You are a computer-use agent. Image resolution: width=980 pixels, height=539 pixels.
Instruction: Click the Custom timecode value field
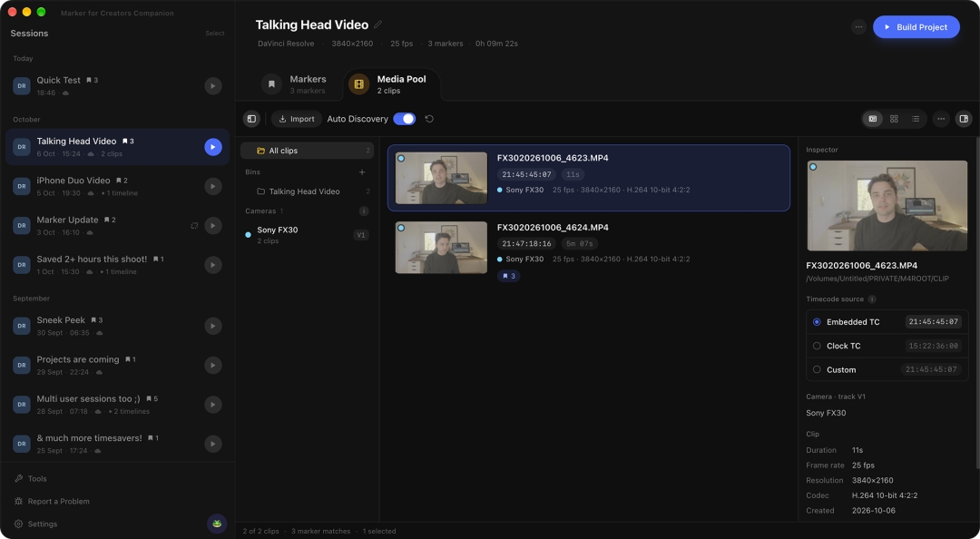(x=933, y=369)
